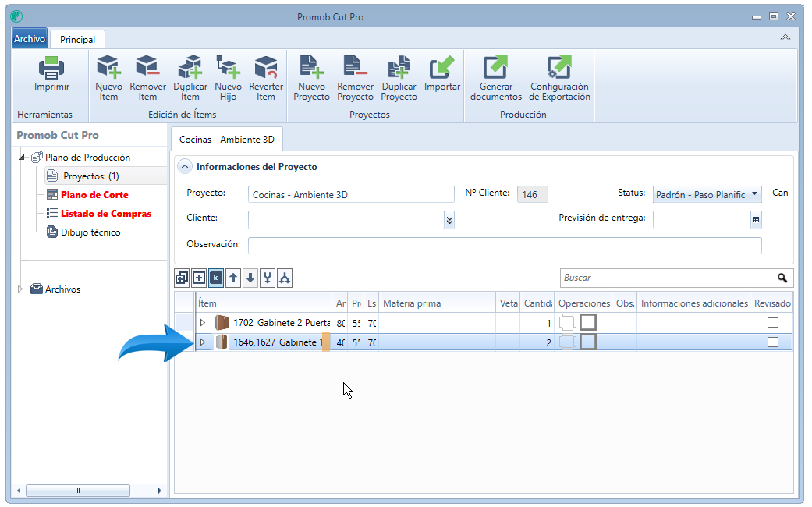Click the search magnifier icon
Image resolution: width=812 pixels, height=507 pixels.
tap(782, 278)
